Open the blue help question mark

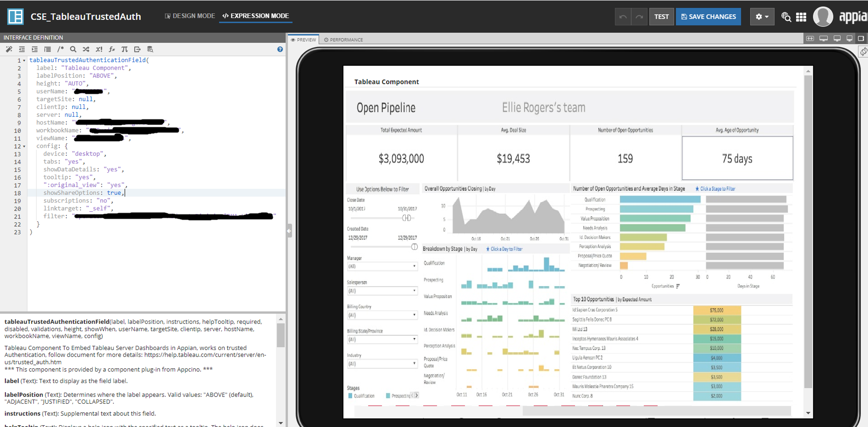tap(280, 49)
